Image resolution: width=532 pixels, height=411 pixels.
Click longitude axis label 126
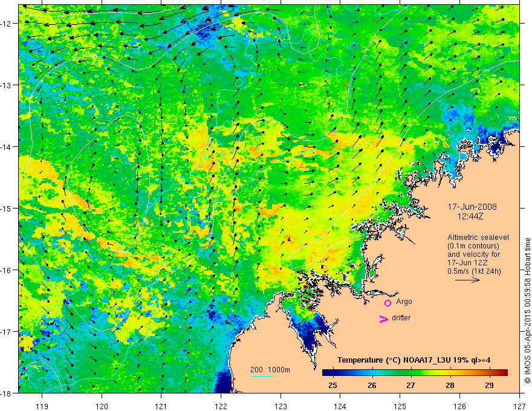coord(459,406)
